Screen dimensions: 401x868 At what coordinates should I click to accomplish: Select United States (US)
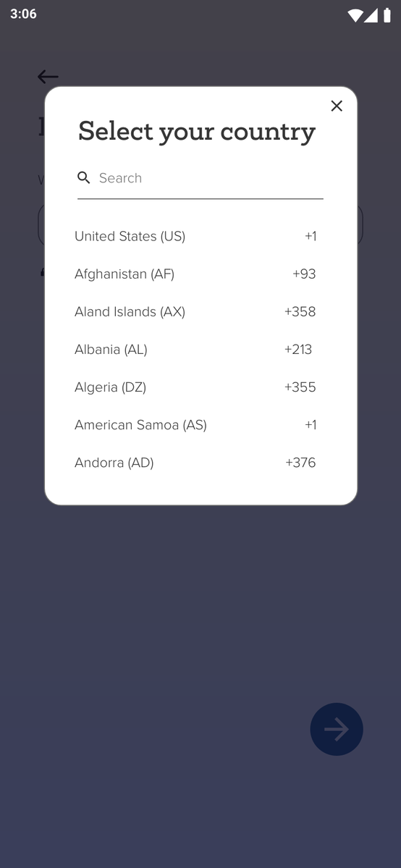point(195,237)
